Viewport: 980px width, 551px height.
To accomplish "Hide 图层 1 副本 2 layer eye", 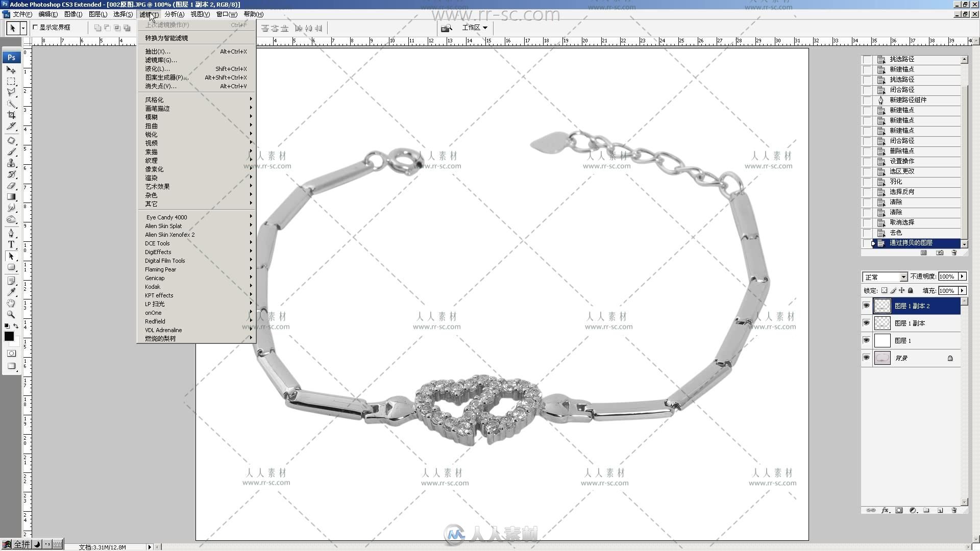I will (x=866, y=306).
